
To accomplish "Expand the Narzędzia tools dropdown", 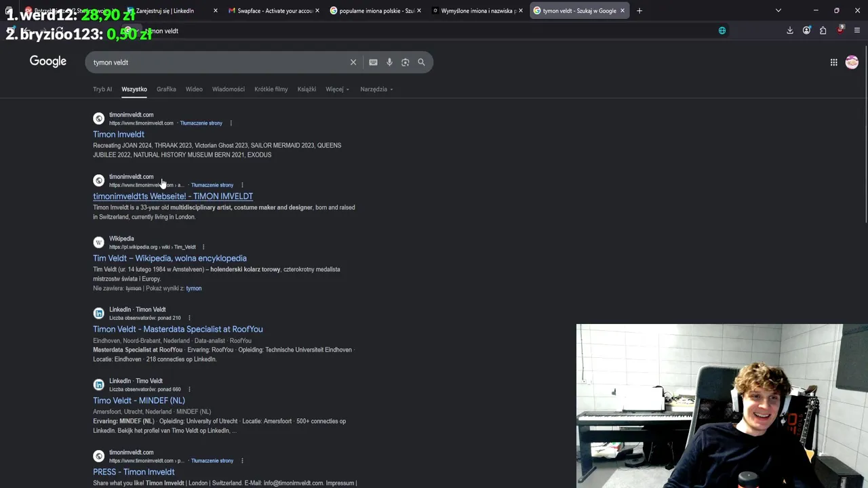I will 376,89.
